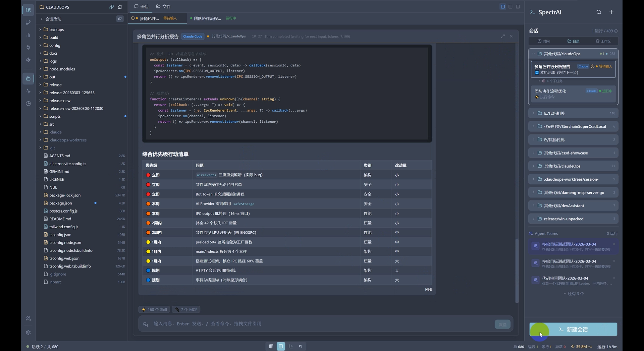This screenshot has width=644, height=351.
Task: Click the link icon beside CLAUDEOPS
Action: point(111,7)
